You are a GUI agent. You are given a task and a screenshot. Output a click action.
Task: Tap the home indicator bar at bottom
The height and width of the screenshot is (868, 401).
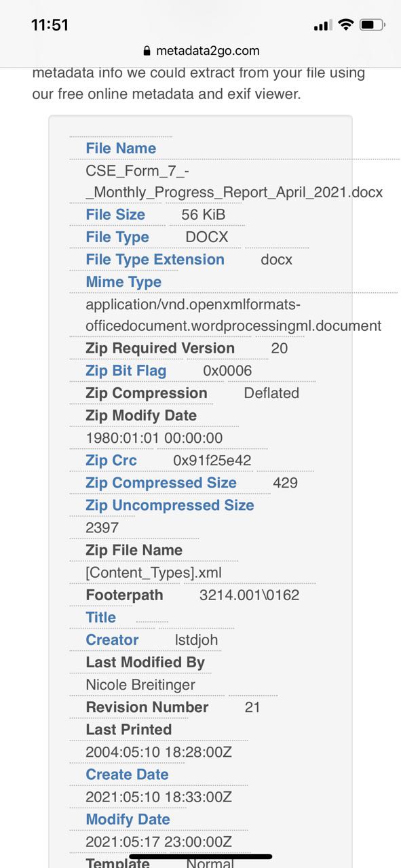pyautogui.click(x=201, y=856)
